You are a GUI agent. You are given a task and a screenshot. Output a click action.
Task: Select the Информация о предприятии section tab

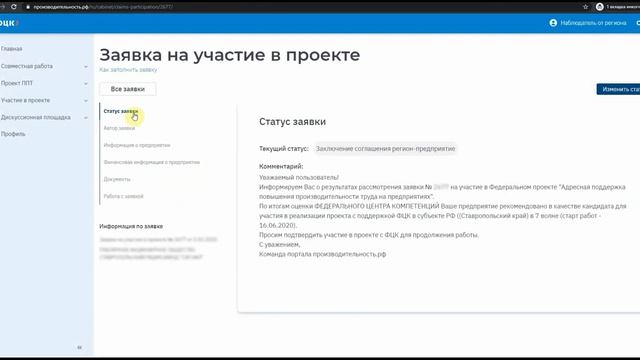coord(137,145)
